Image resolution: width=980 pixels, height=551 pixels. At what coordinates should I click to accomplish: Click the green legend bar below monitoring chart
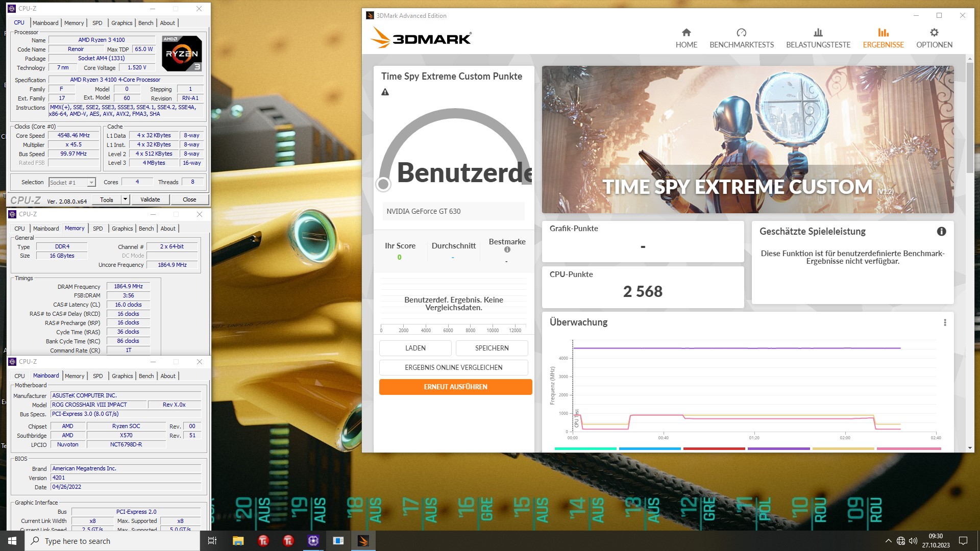[585, 448]
